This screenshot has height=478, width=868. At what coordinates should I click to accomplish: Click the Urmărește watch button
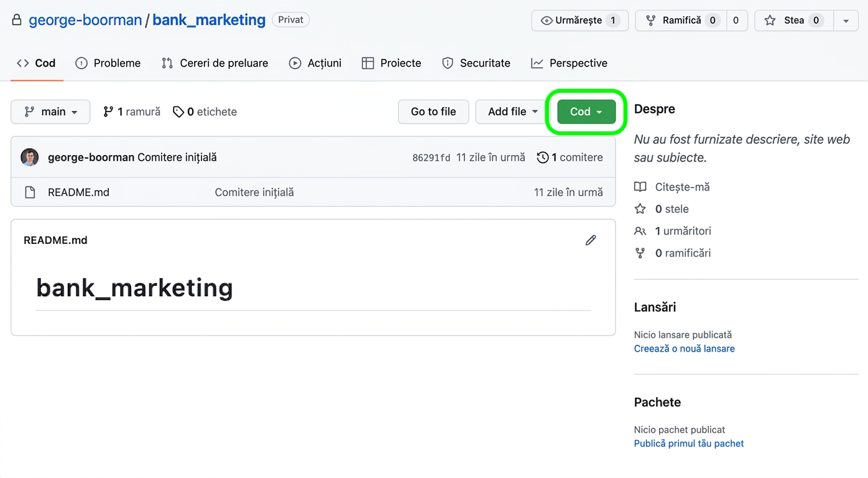click(x=579, y=21)
